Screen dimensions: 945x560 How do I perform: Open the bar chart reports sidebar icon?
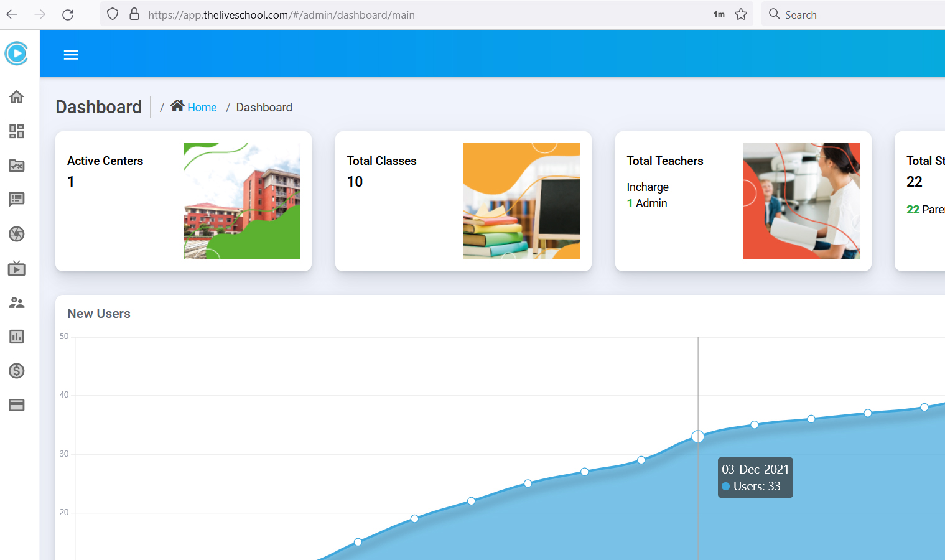17,337
